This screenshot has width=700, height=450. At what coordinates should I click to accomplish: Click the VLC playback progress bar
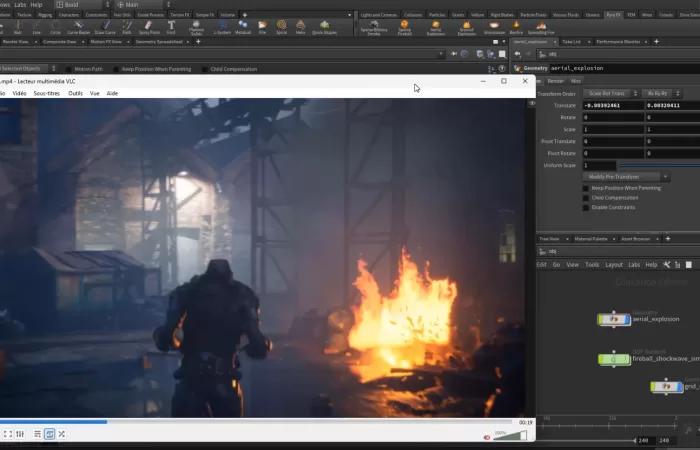click(256, 421)
